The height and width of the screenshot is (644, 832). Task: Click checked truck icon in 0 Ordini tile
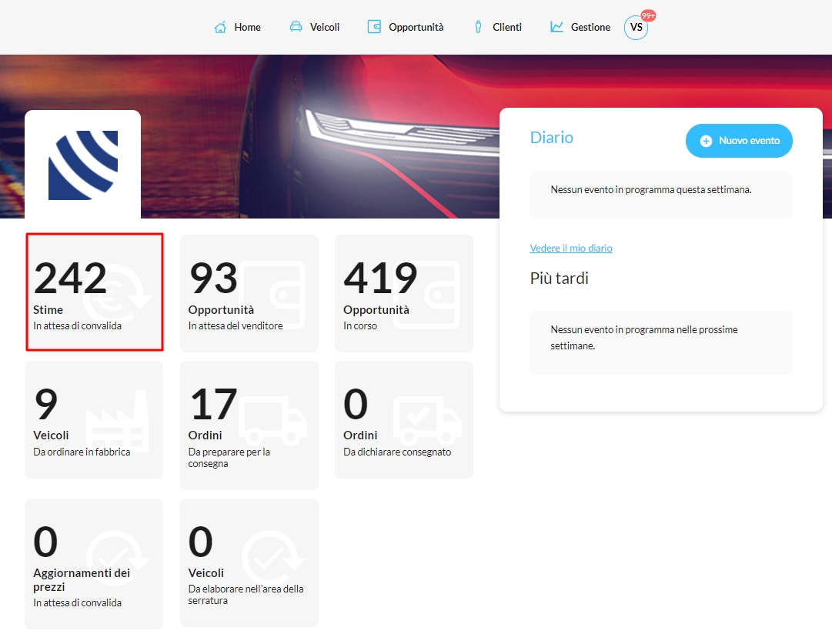click(x=427, y=421)
